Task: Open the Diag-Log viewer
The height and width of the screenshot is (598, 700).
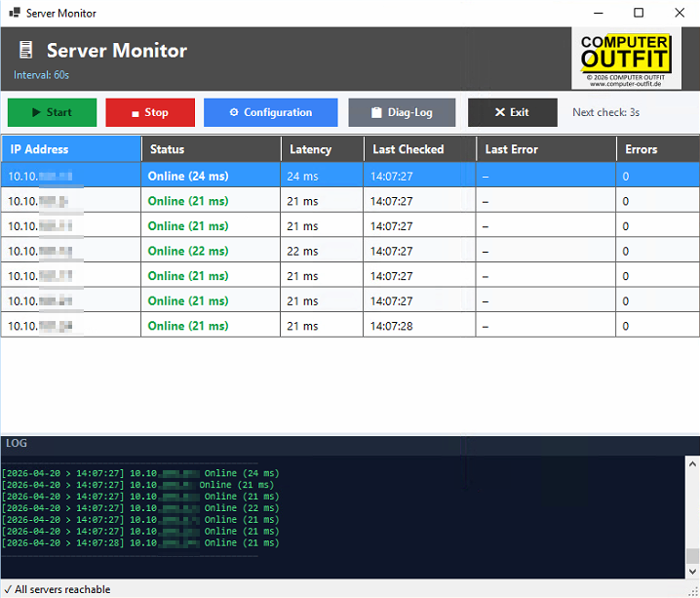Action: (x=402, y=112)
